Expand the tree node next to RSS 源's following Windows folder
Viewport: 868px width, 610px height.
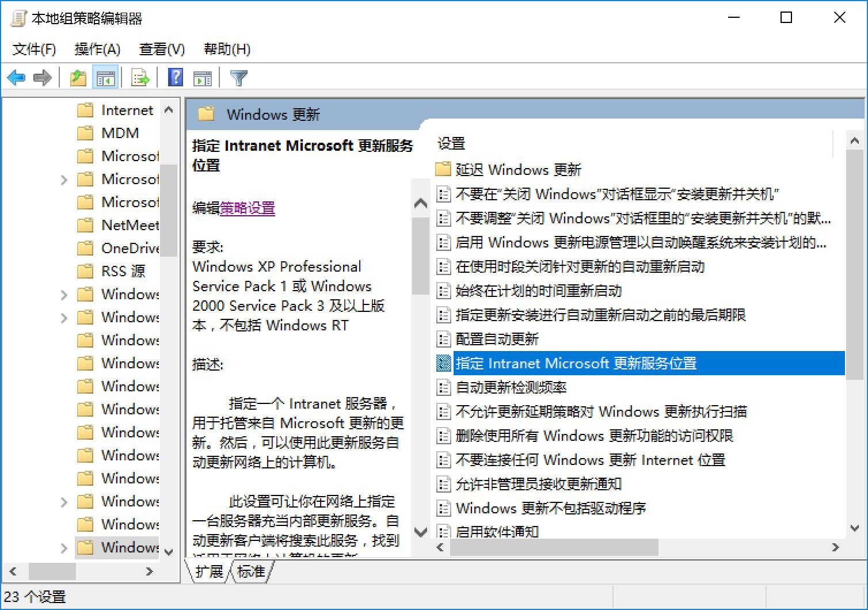[x=64, y=295]
